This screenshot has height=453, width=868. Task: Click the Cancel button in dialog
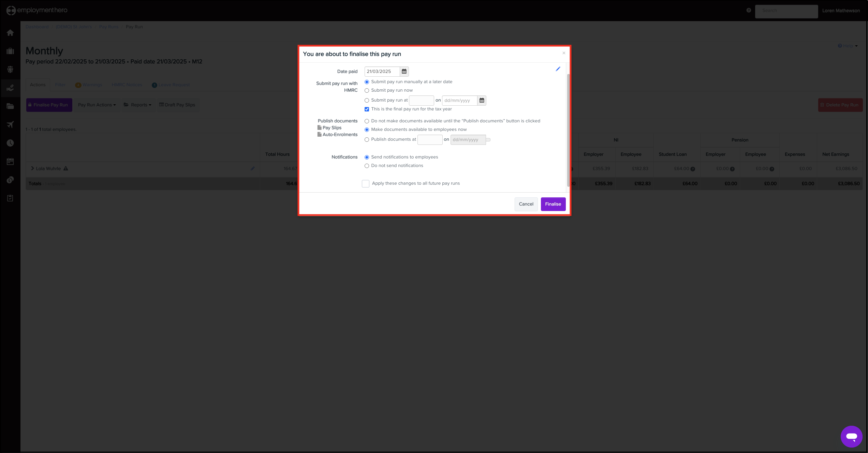[526, 204]
